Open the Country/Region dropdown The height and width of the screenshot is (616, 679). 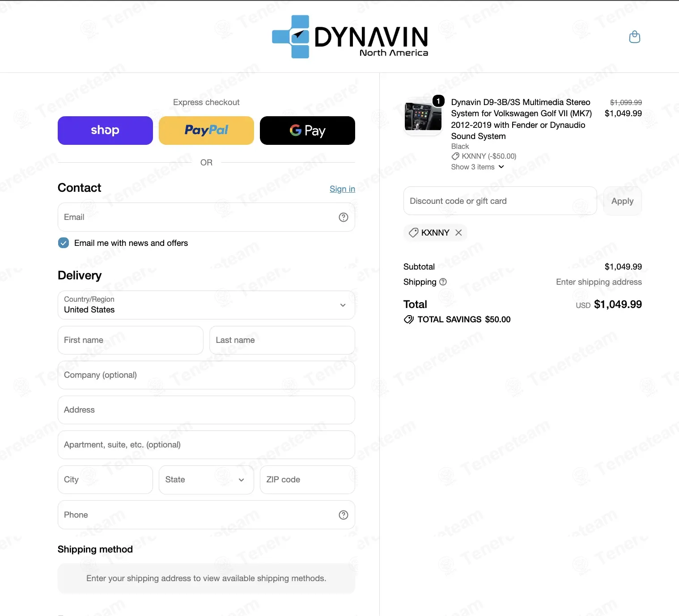click(206, 305)
